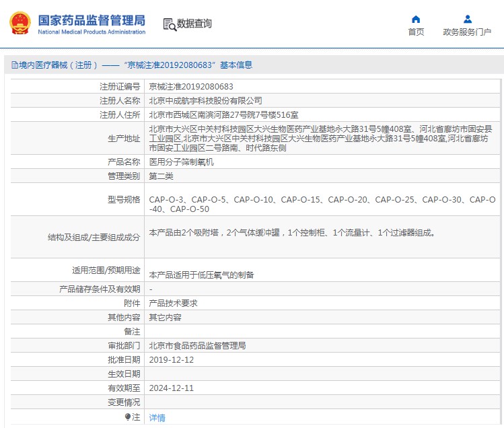
Task: Click the 型号规格 label
Action: pyautogui.click(x=124, y=200)
